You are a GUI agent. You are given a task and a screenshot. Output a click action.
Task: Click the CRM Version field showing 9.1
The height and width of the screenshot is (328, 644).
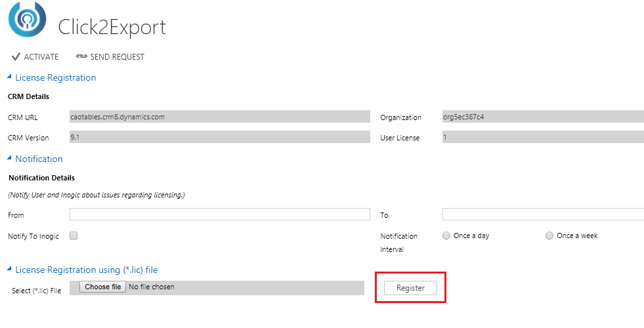point(220,136)
